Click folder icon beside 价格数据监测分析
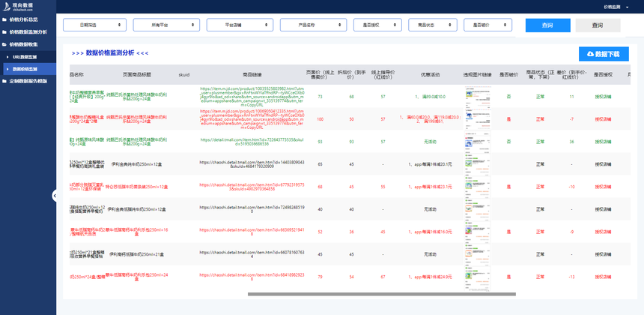 pos(4,32)
